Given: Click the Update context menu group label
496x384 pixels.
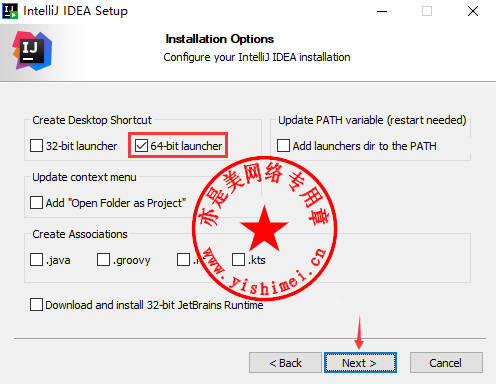Looking at the screenshot, I should point(84,177).
